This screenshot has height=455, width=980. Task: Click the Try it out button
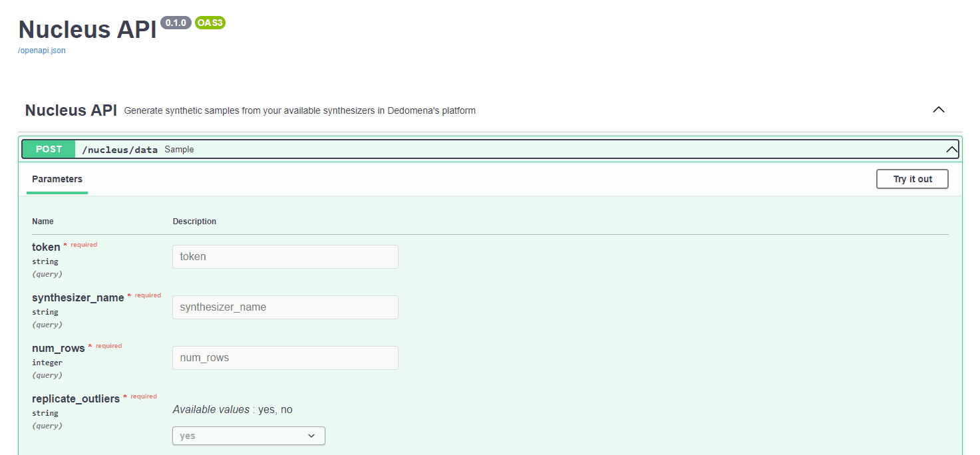(x=912, y=179)
